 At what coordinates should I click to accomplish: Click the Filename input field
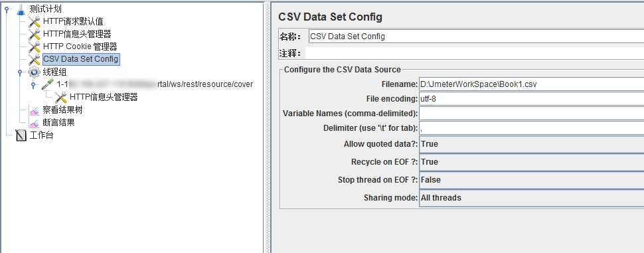(531, 84)
